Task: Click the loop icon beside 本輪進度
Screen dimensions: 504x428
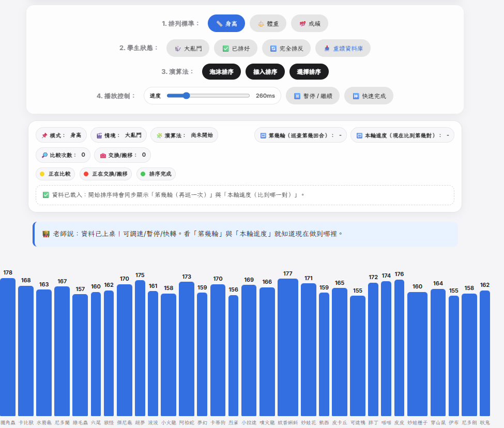Action: coord(359,135)
